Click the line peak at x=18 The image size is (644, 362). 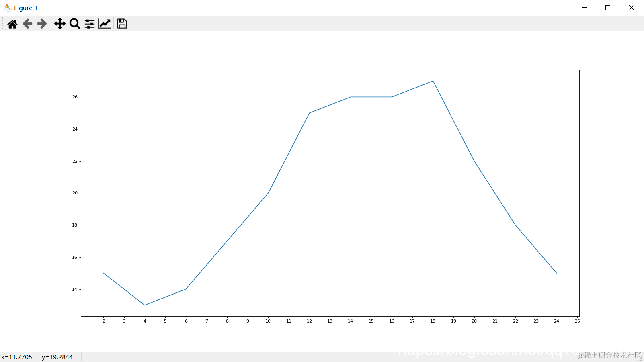pyautogui.click(x=433, y=81)
